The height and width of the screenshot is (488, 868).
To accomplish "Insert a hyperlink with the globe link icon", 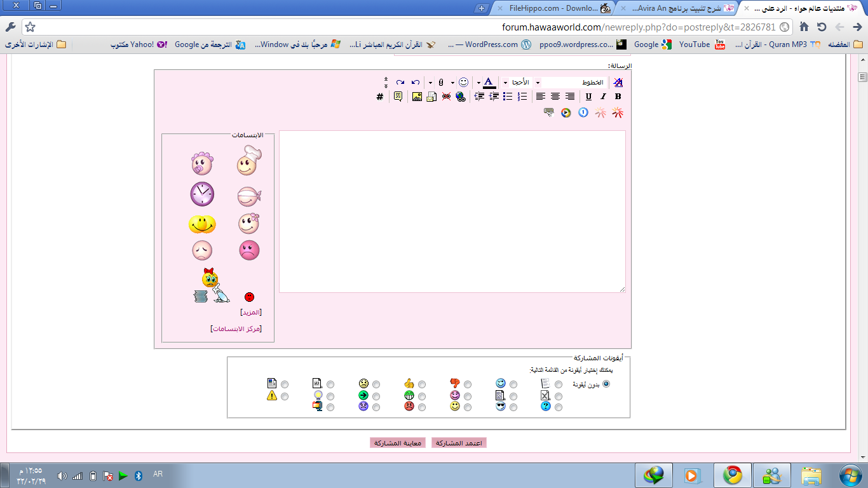I will 461,97.
